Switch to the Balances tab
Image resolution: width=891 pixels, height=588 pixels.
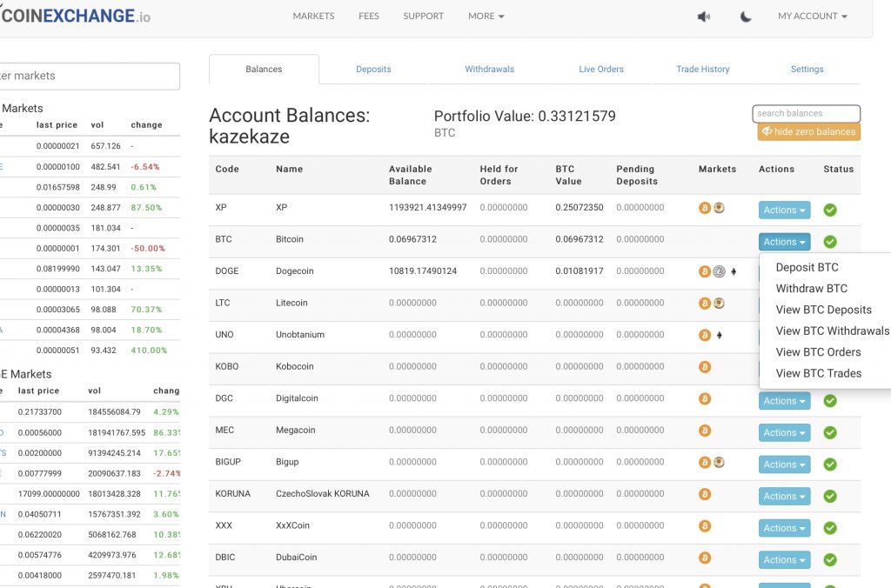pyautogui.click(x=264, y=70)
